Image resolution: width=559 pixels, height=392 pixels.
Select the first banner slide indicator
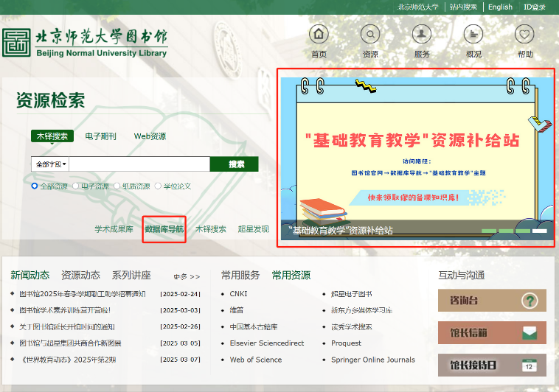[489, 231]
